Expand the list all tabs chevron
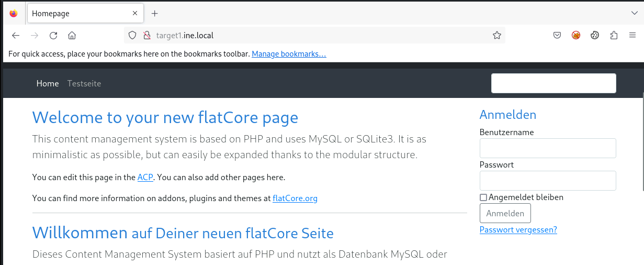 (635, 13)
